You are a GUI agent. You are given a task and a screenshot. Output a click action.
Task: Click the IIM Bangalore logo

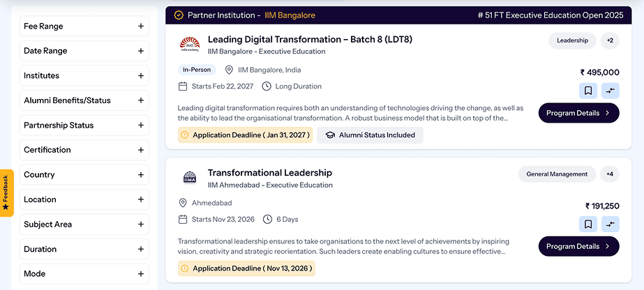pyautogui.click(x=190, y=45)
